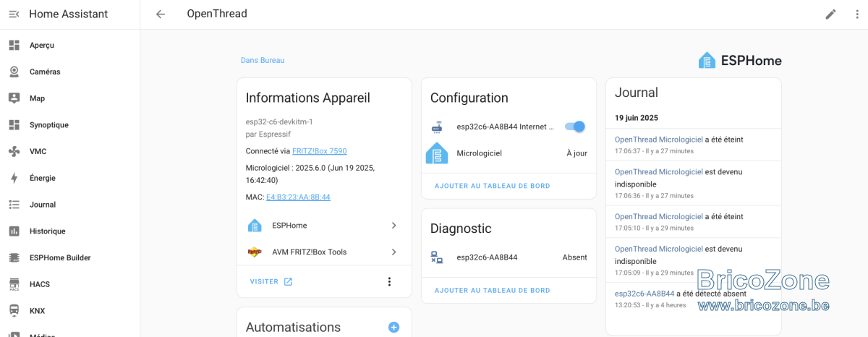
Task: Click the ESPHome Builder chip icon
Action: (x=14, y=257)
